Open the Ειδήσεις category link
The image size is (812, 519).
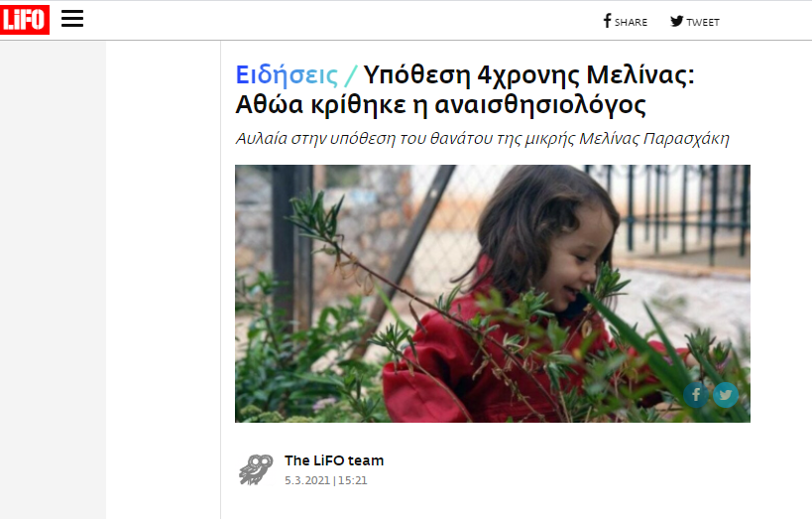(x=287, y=75)
